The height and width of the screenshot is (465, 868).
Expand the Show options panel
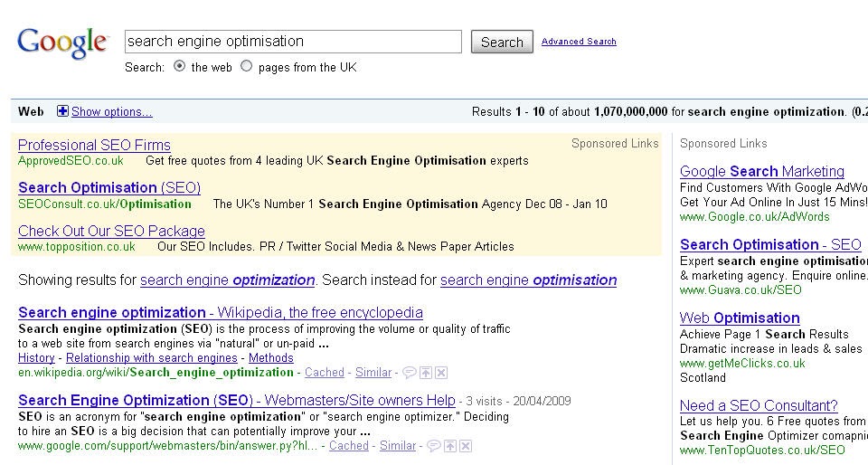pyautogui.click(x=111, y=112)
